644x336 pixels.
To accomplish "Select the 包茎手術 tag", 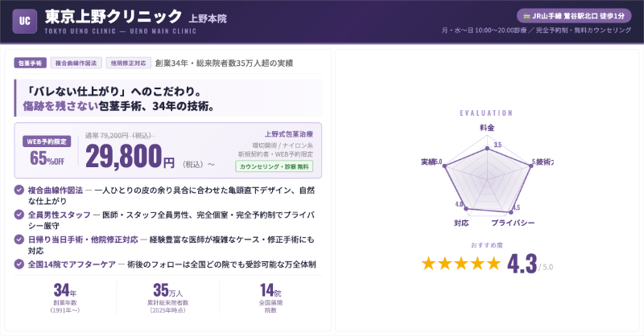I will tap(31, 63).
